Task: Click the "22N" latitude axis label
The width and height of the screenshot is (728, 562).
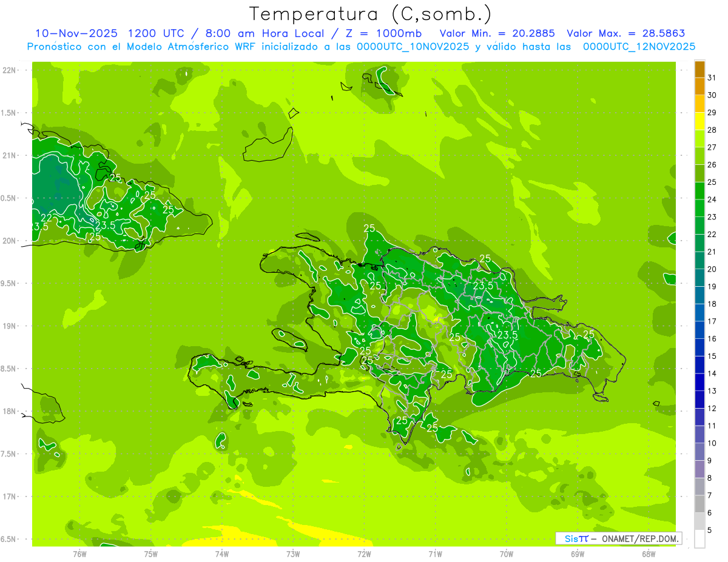Action: 9,70
